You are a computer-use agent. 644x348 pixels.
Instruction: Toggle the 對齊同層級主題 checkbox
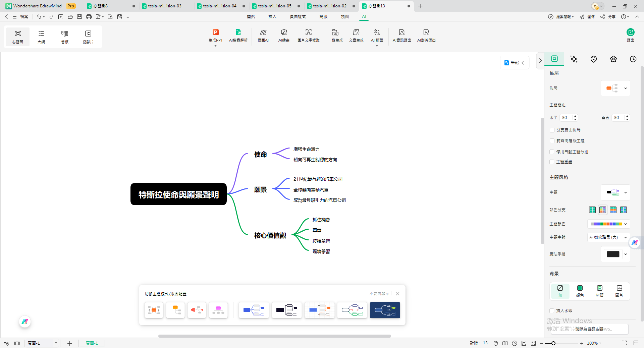pyautogui.click(x=552, y=141)
